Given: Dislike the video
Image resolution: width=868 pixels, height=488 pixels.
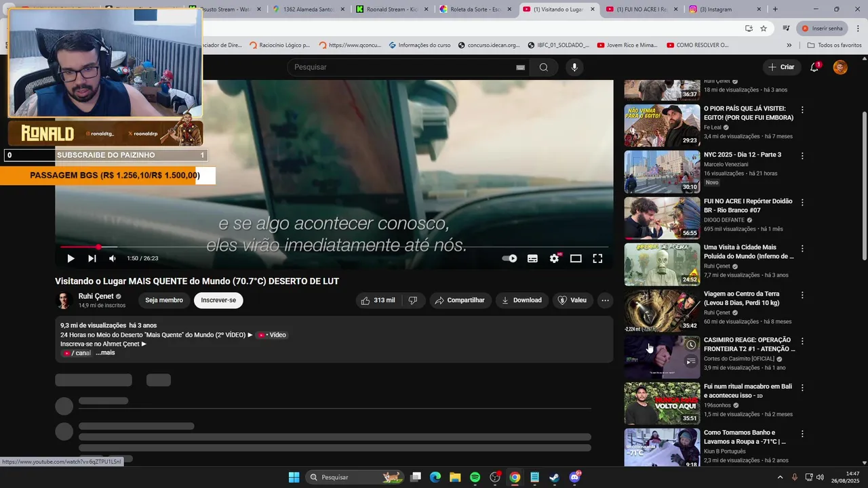Looking at the screenshot, I should 412,300.
